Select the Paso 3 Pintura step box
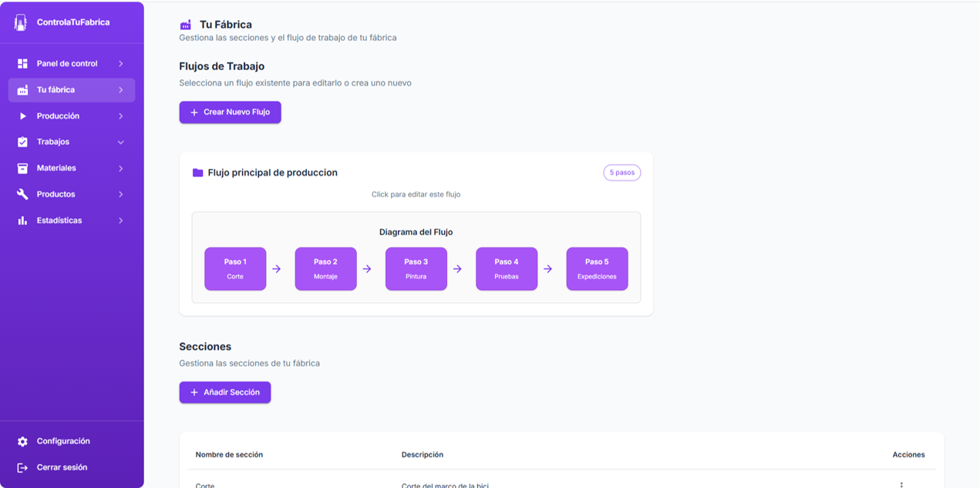Screen dimensions: 980x488 click(416, 268)
